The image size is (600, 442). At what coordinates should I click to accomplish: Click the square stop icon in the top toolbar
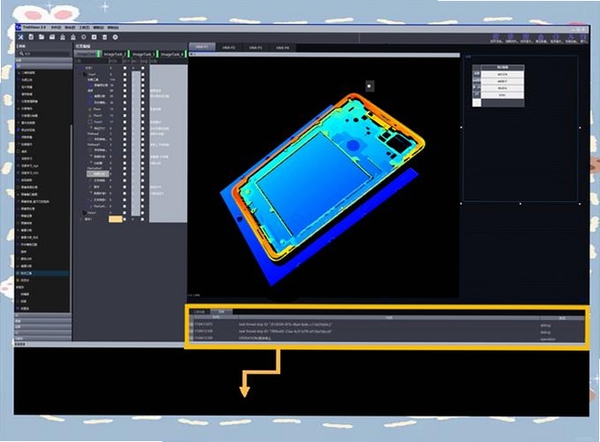point(94,37)
